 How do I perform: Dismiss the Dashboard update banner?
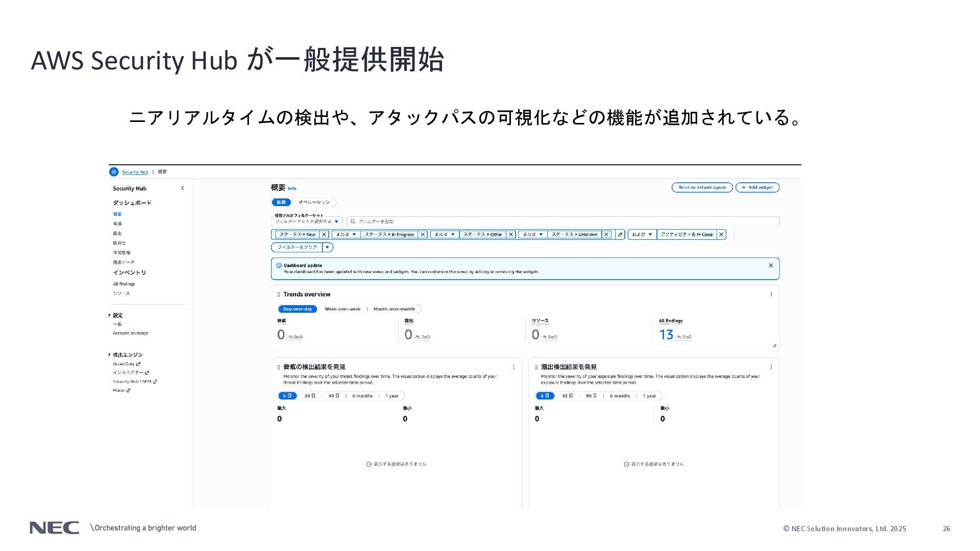tap(771, 265)
